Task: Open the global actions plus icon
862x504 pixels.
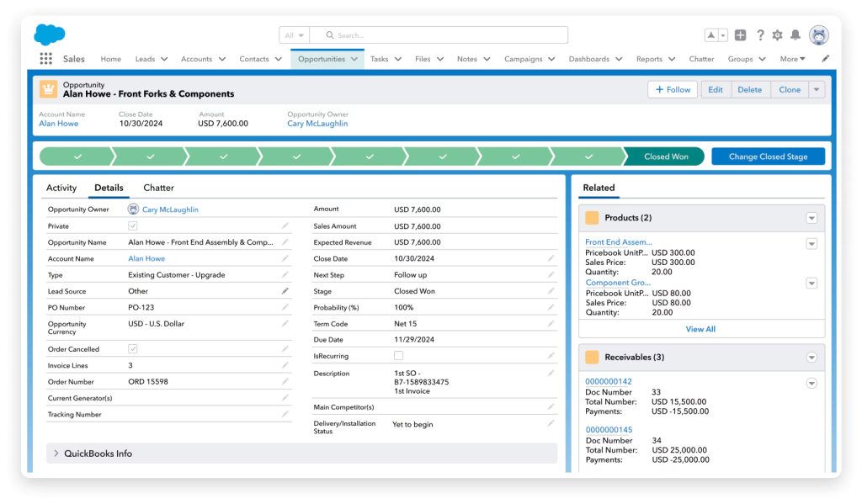Action: tap(741, 35)
